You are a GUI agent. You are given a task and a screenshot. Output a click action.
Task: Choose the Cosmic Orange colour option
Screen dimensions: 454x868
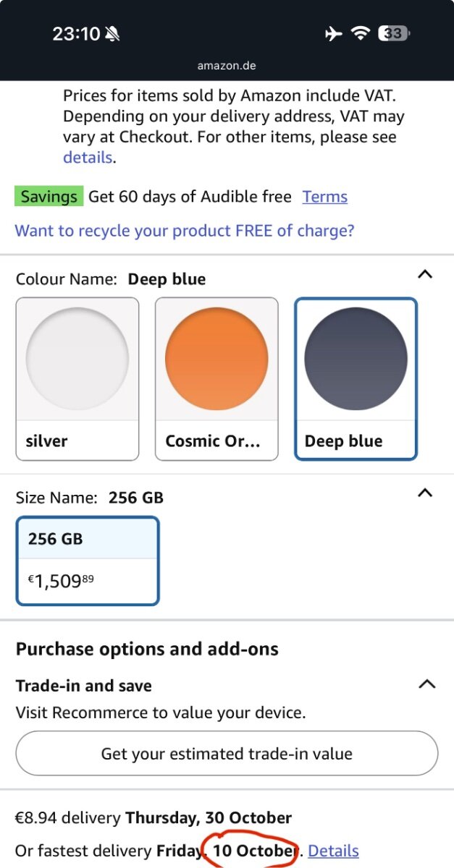(217, 378)
